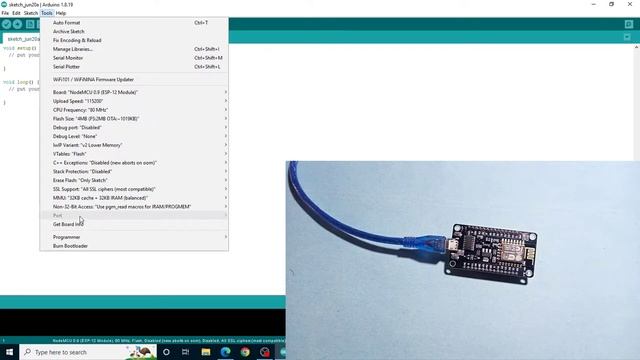Expand Flash Size 4MB submenu
The image size is (640, 360).
(134, 119)
